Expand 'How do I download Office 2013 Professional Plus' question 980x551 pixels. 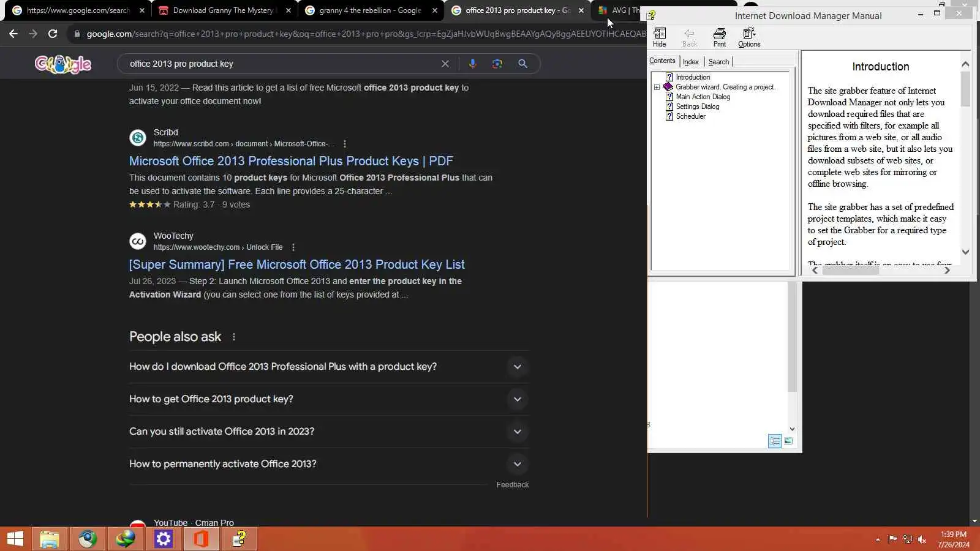[329, 367]
